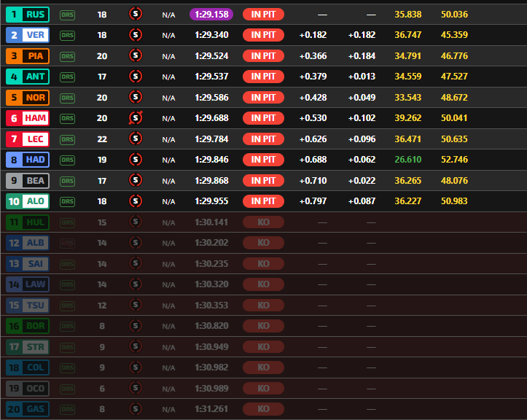
Task: Select the position 2 VER driver tag
Action: tap(27, 35)
